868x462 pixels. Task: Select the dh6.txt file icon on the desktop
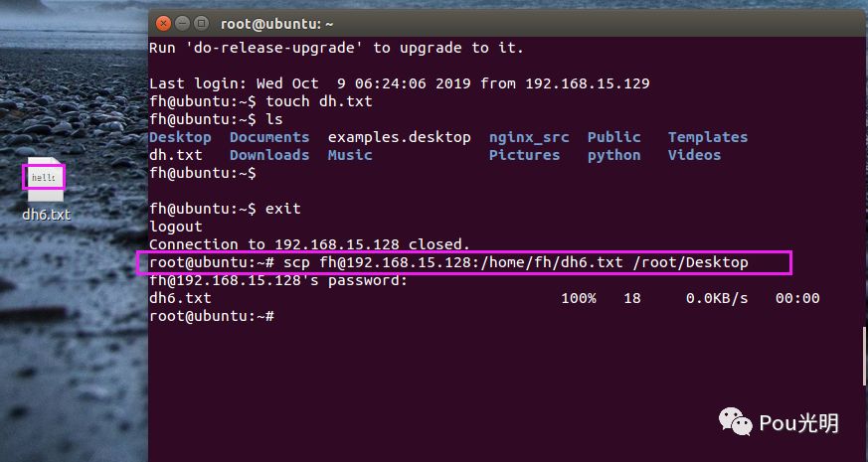pos(45,179)
